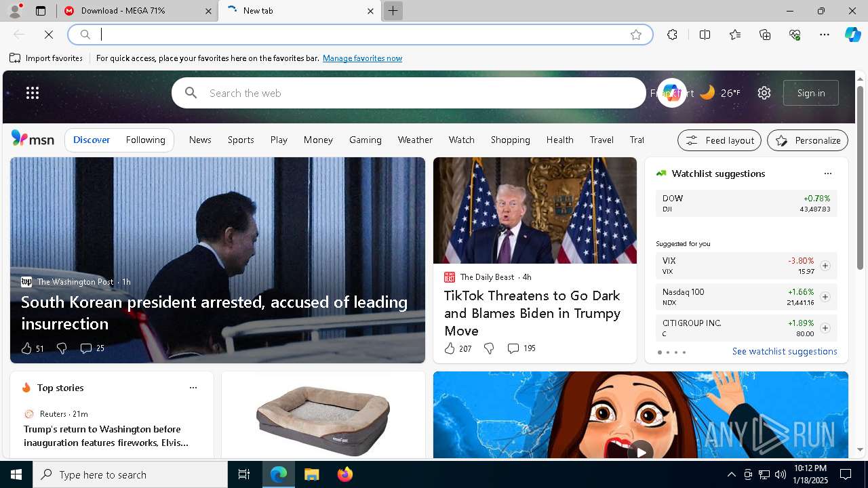Like the South Korean president story

26,348
